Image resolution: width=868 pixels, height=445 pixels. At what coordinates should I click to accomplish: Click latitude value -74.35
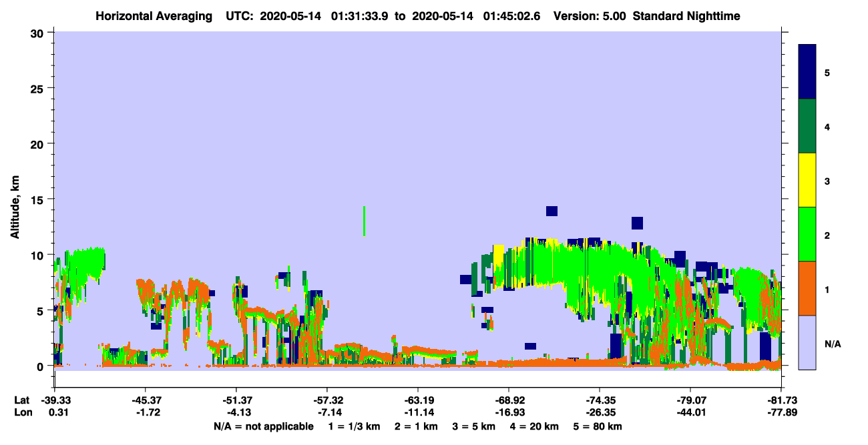pos(600,400)
